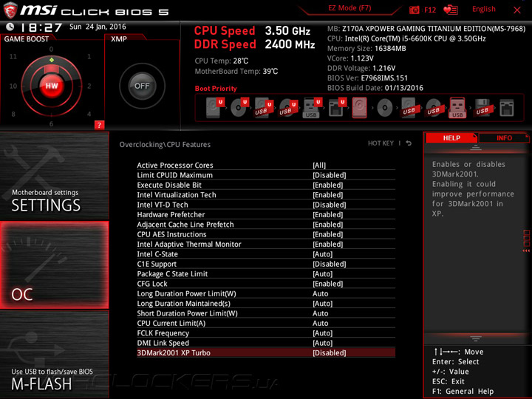Viewport: 532px width, 399px height.
Task: Click the back arrow next to HOT KEY
Action: coord(409,143)
